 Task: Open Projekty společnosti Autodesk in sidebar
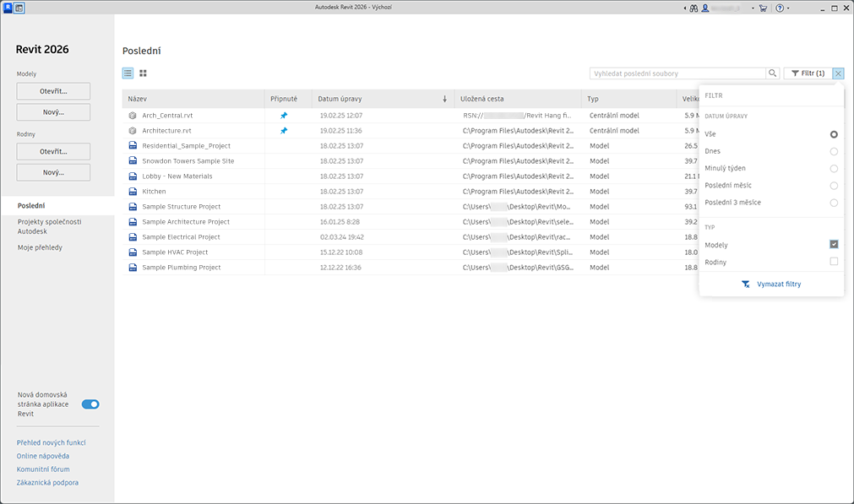point(50,226)
